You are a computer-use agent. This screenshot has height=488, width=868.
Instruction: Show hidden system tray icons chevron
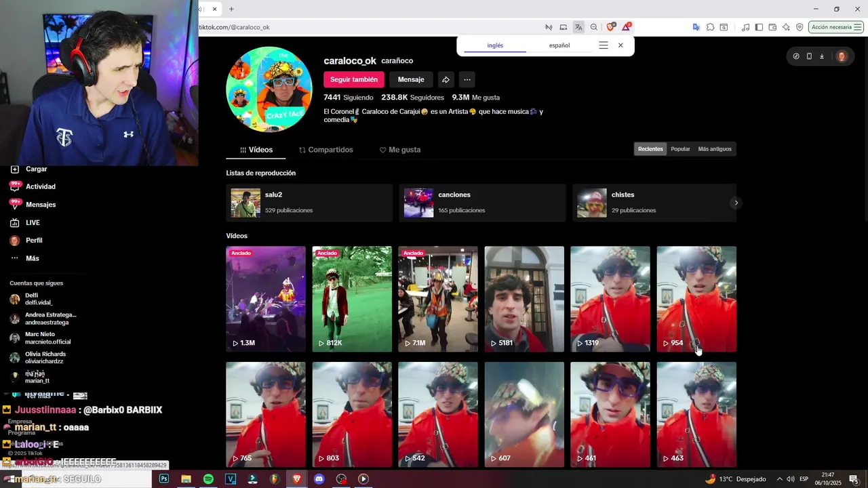(779, 479)
